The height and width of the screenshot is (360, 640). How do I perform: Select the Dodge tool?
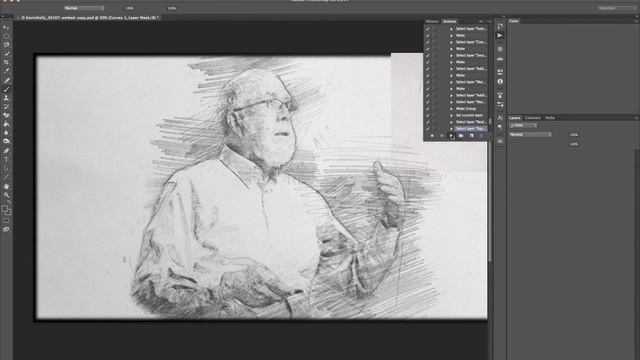[6, 142]
